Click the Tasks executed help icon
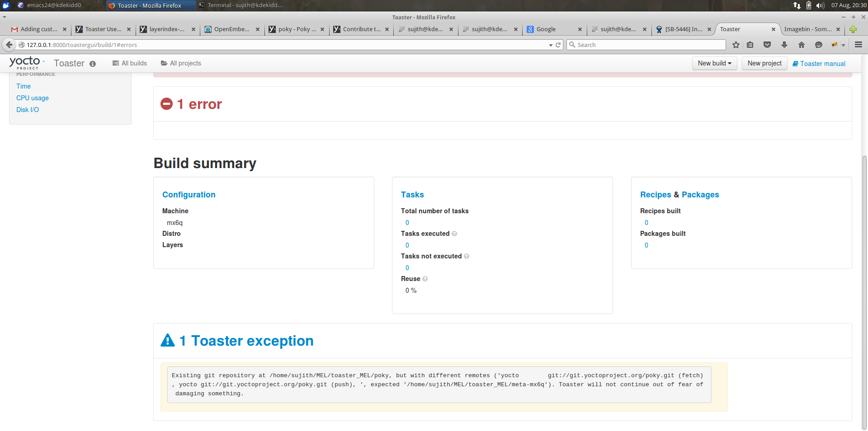 [454, 234]
